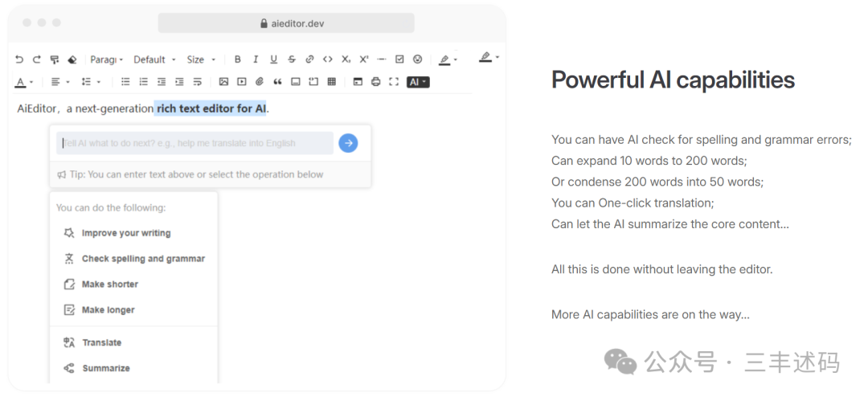868x397 pixels.
Task: Click the line height icon
Action: tap(86, 82)
